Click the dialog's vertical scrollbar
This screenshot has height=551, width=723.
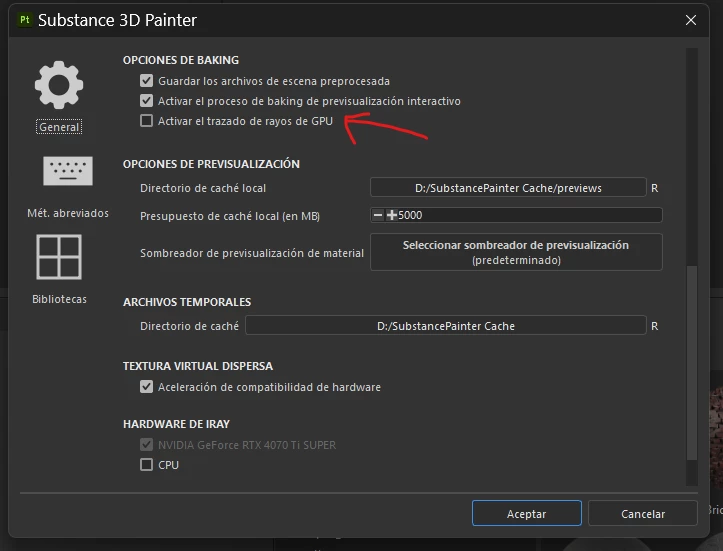pos(692,362)
